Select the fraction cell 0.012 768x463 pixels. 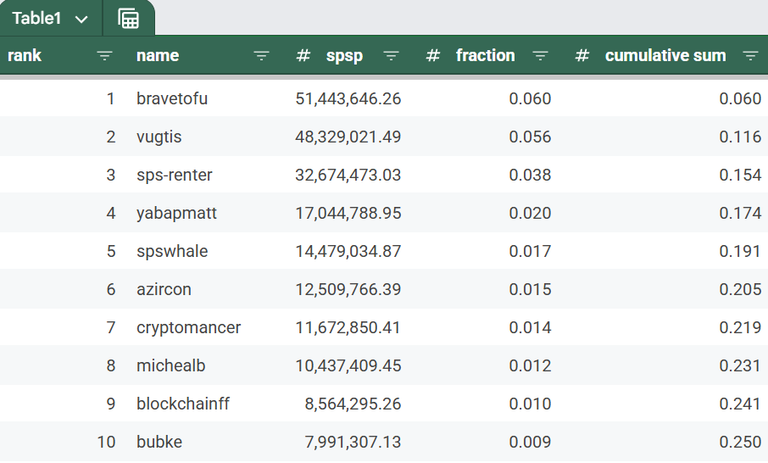tap(530, 366)
